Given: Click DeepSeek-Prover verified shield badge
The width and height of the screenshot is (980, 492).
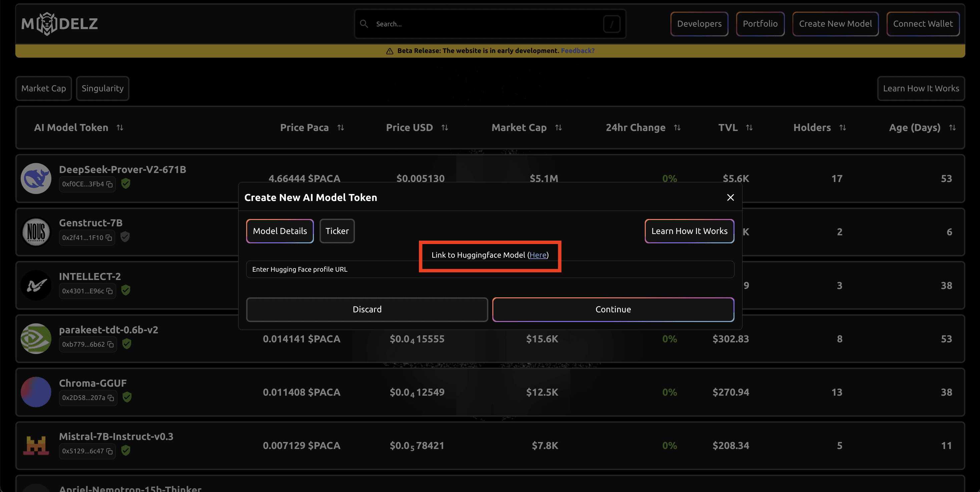Looking at the screenshot, I should pyautogui.click(x=126, y=184).
